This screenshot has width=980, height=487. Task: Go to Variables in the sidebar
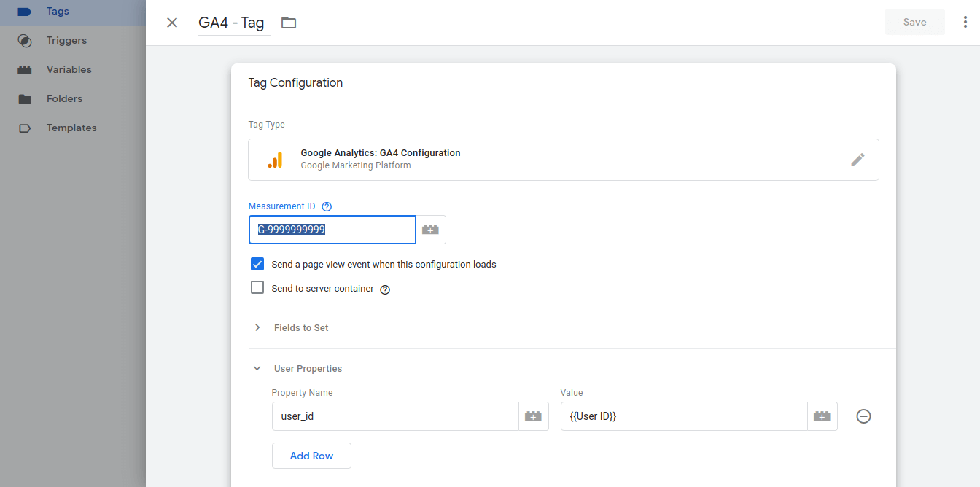(69, 70)
